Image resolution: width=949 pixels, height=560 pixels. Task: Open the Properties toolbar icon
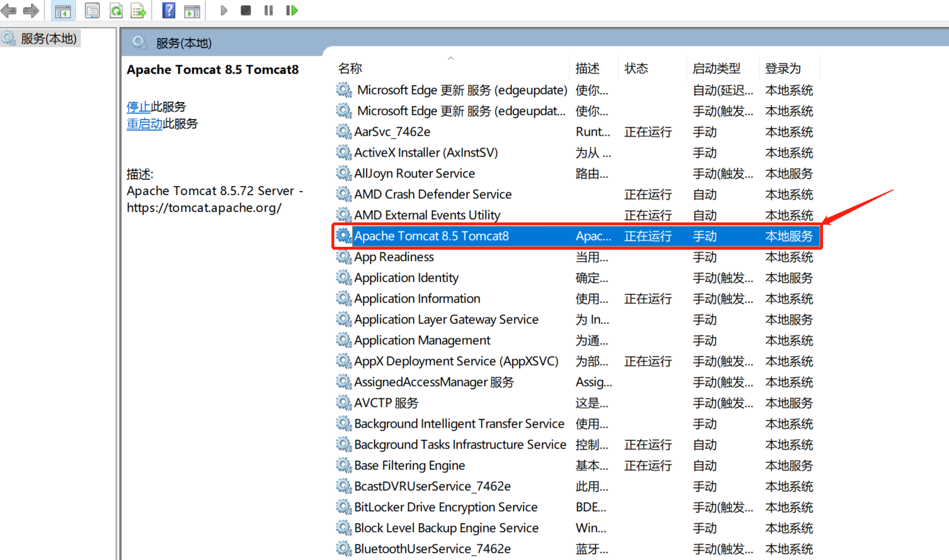pyautogui.click(x=92, y=10)
